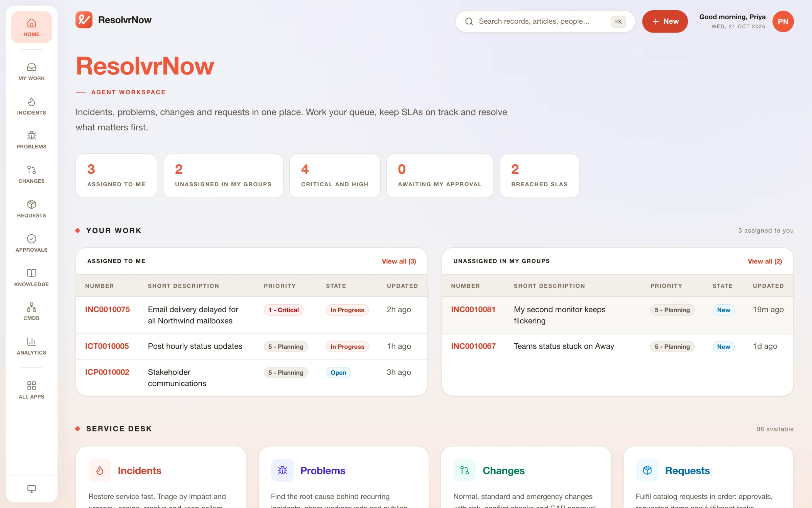Click the New button
Viewport: 812px width, 508px height.
665,21
